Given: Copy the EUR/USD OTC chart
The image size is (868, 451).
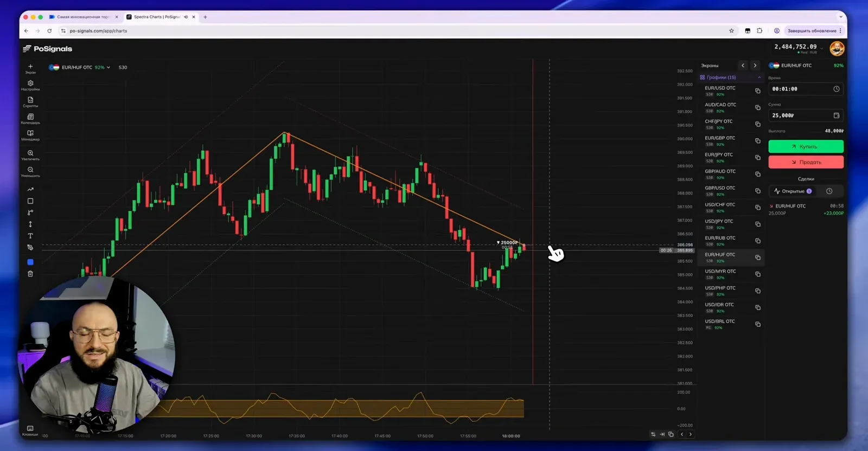Looking at the screenshot, I should coord(758,91).
